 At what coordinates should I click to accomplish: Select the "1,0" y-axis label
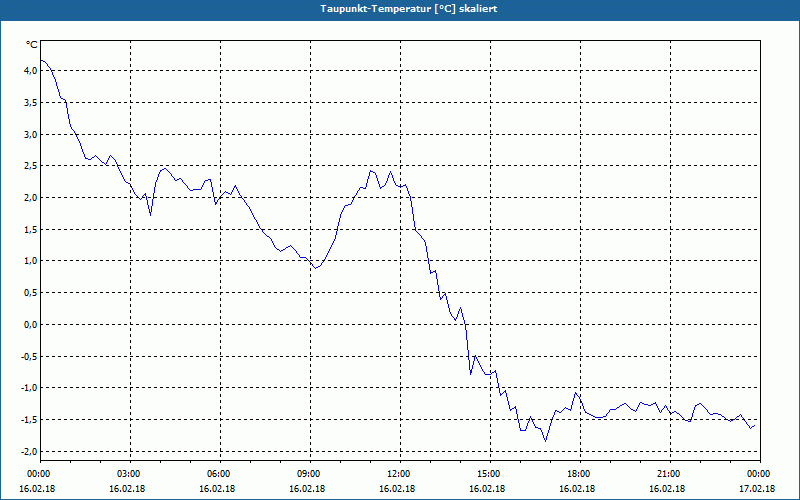click(30, 261)
